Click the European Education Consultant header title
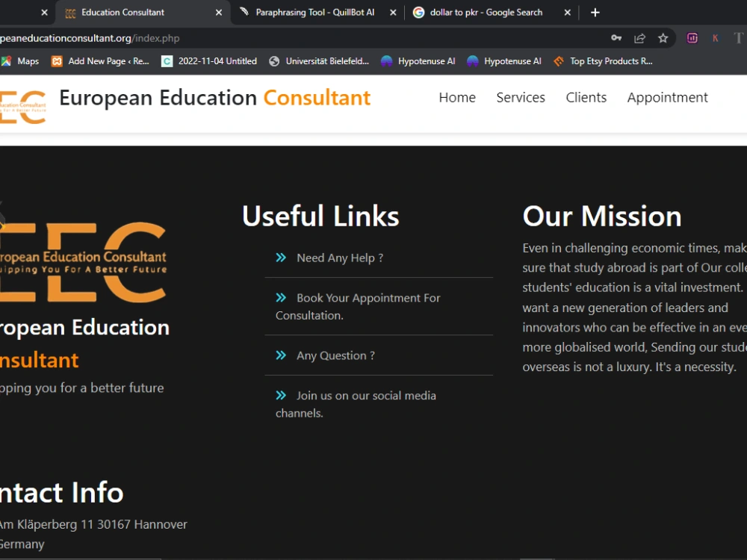The height and width of the screenshot is (560, 747). (x=215, y=98)
